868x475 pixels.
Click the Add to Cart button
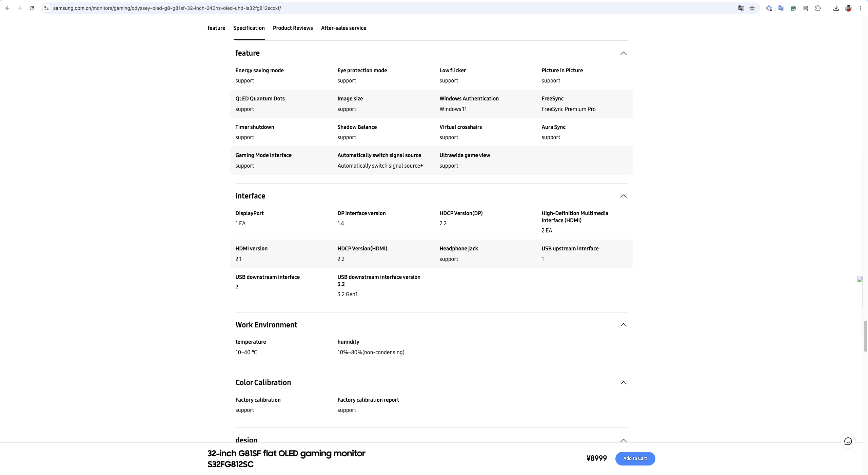point(635,458)
